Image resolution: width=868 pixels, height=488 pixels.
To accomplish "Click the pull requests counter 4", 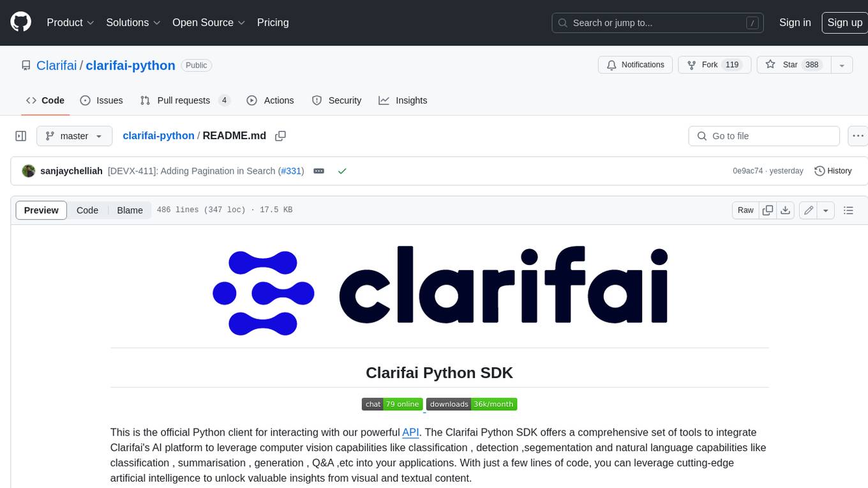I will 224,100.
